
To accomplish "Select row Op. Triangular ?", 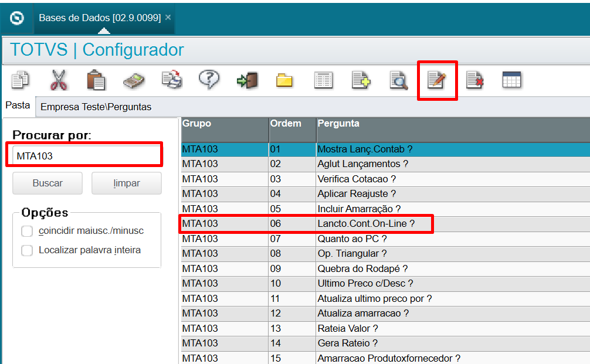I will point(385,253).
